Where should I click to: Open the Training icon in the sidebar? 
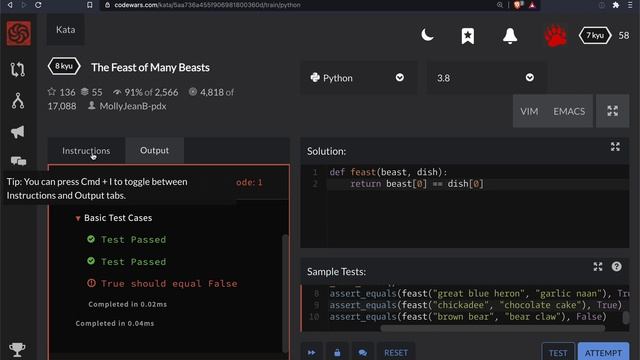pos(18,69)
